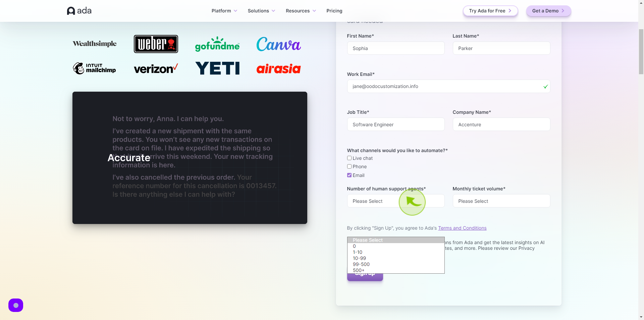Viewport: 644px width, 320px height.
Task: Select the 10-99 option
Action: 396,258
